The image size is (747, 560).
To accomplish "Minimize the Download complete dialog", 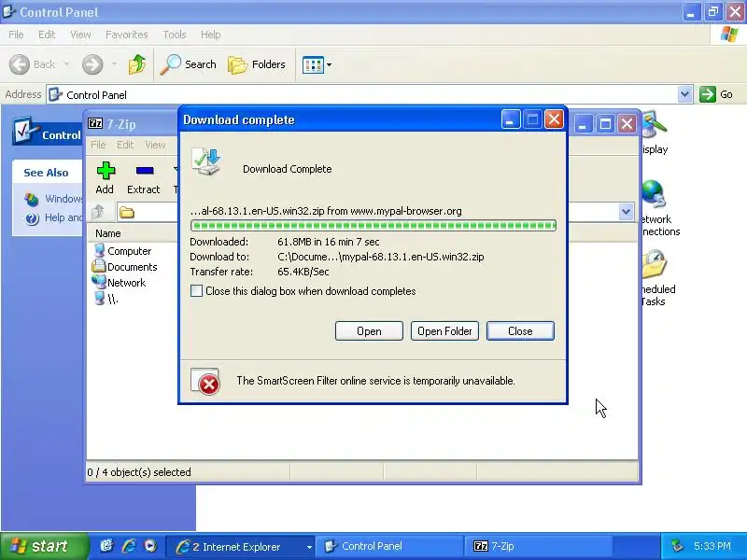I will [510, 119].
